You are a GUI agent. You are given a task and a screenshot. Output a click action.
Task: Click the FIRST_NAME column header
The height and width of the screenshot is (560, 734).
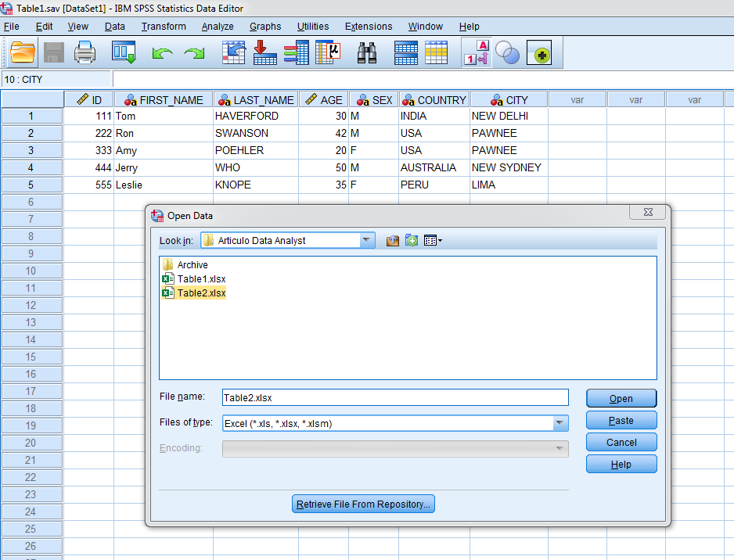pyautogui.click(x=164, y=100)
